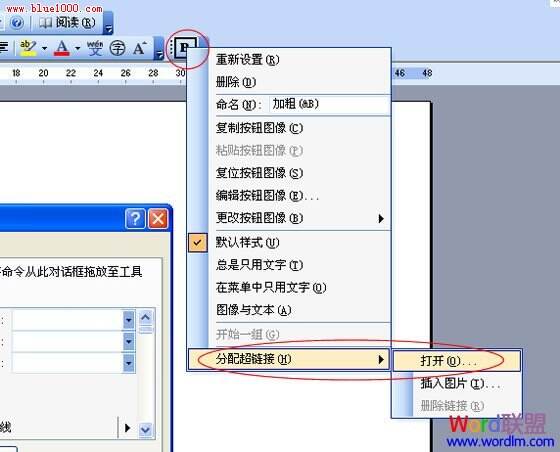Image resolution: width=560 pixels, height=452 pixels.
Task: Click the blue help question mark icon
Action: [16, 22]
